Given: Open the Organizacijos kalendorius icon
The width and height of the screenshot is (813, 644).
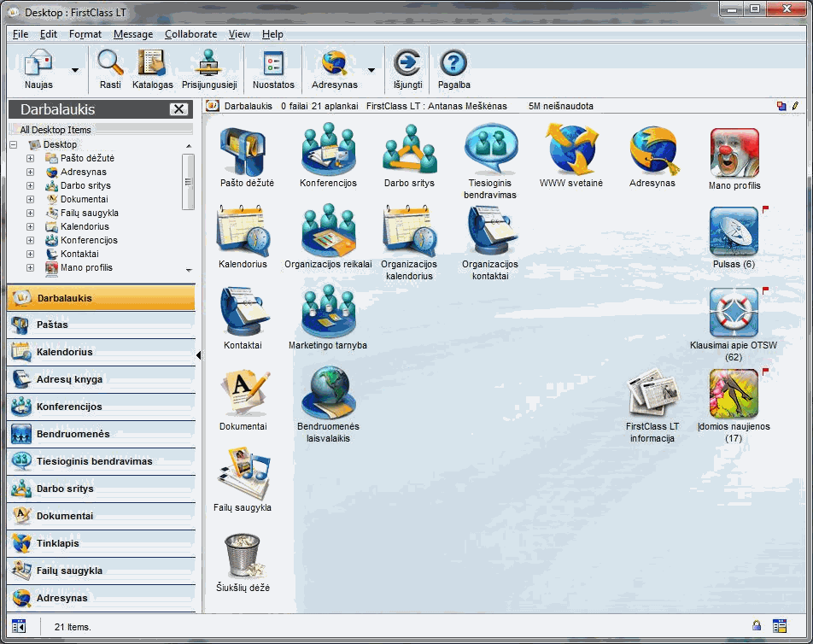Looking at the screenshot, I should [409, 231].
